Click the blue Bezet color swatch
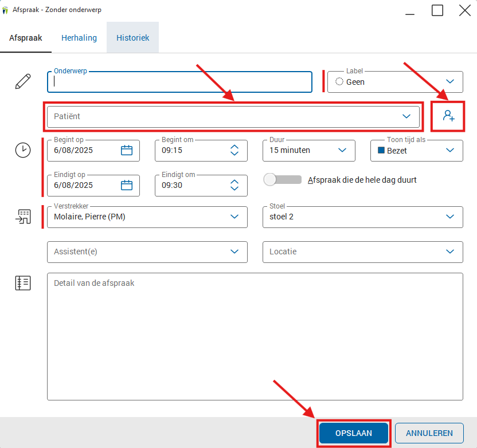 [381, 151]
